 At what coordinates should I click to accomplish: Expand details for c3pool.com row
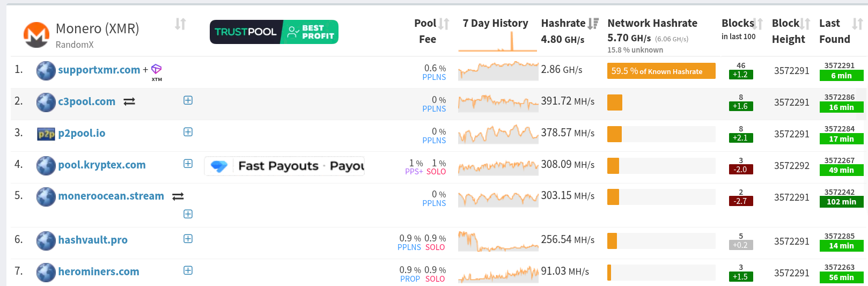[x=188, y=100]
